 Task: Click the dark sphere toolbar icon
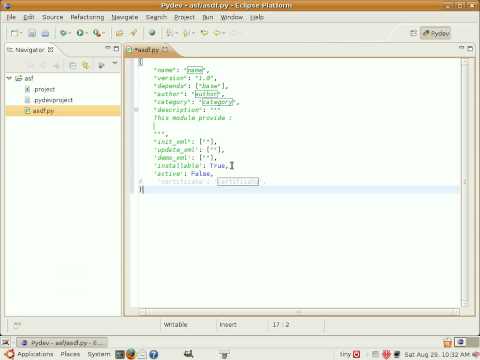coord(152,33)
